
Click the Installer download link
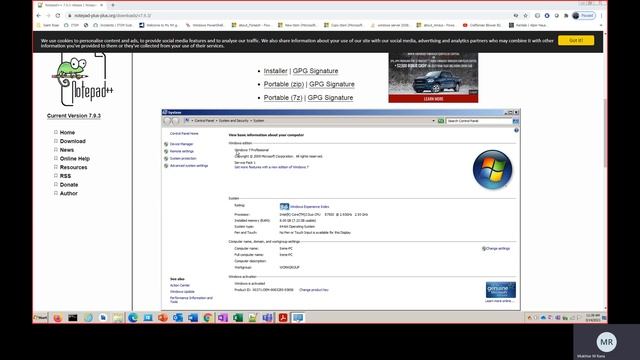(276, 71)
